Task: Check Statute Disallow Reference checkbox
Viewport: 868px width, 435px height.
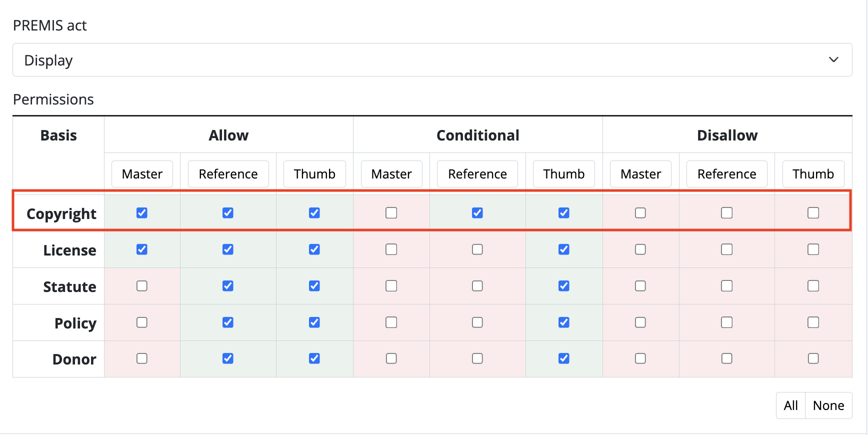Action: (727, 286)
